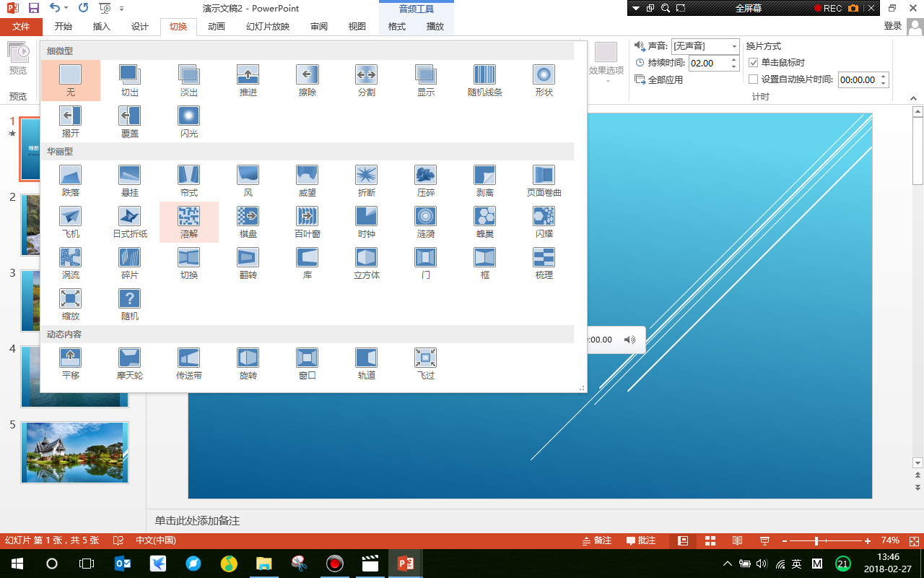
Task: Select slide 5 thumbnail in panel
Action: coord(75,452)
